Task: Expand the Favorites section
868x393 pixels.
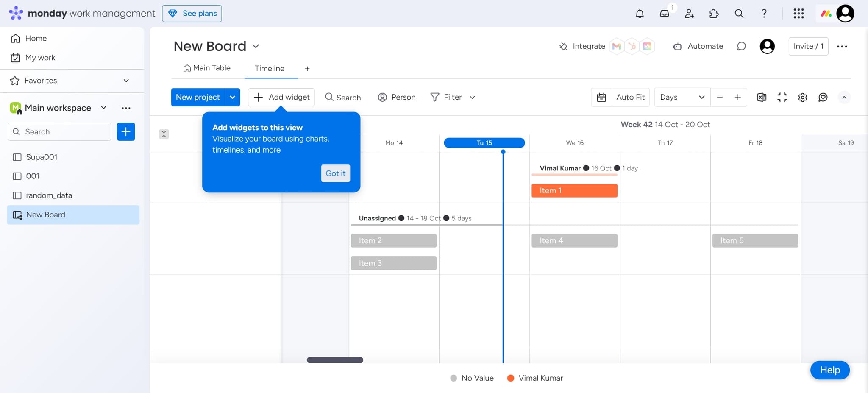Action: tap(126, 81)
